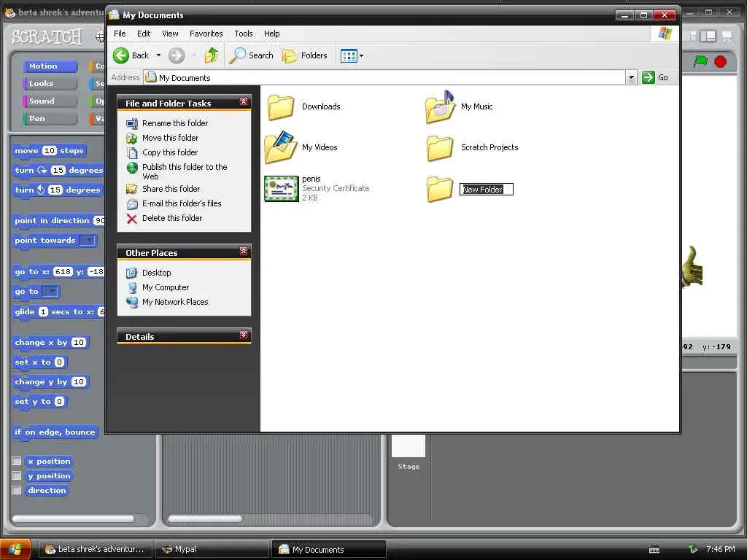Image resolution: width=747 pixels, height=560 pixels.
Task: Click the keyboard icon in system tray
Action: click(654, 550)
